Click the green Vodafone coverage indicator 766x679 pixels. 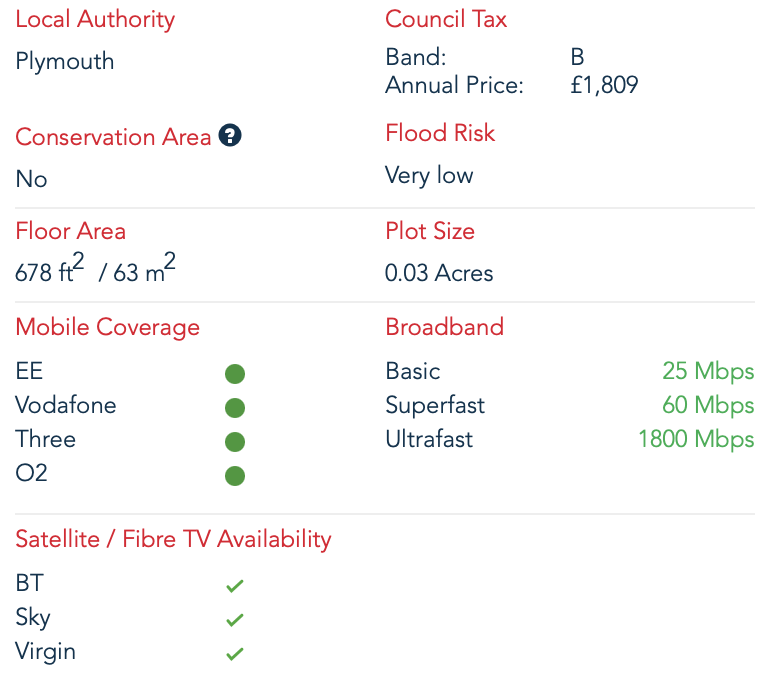[235, 408]
